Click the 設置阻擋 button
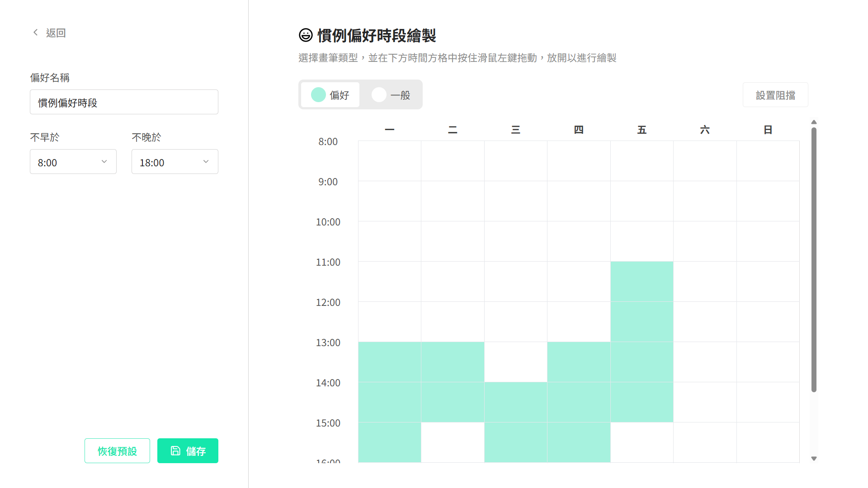 775,94
